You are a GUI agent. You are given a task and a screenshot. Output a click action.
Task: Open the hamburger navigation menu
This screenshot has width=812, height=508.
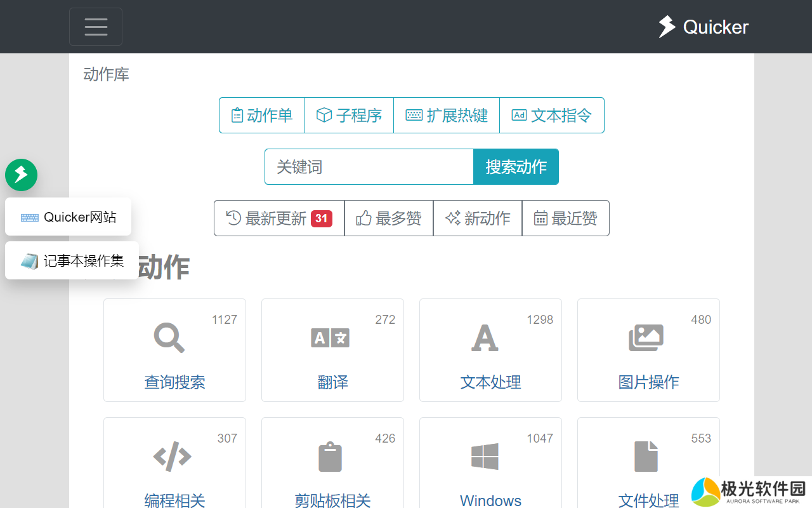click(96, 27)
